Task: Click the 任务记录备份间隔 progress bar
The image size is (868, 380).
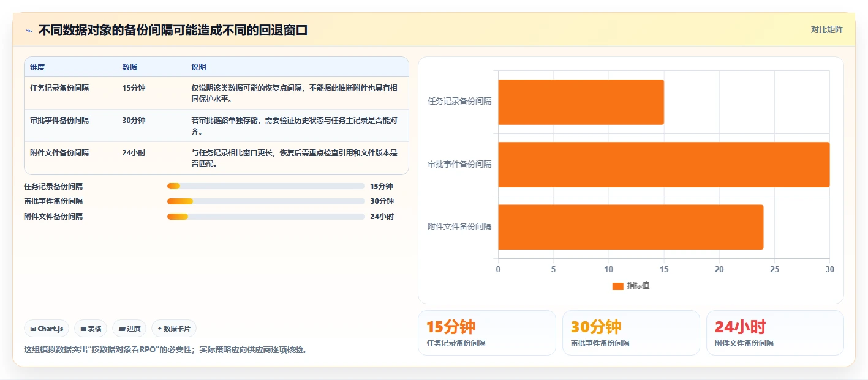Action: (x=266, y=186)
